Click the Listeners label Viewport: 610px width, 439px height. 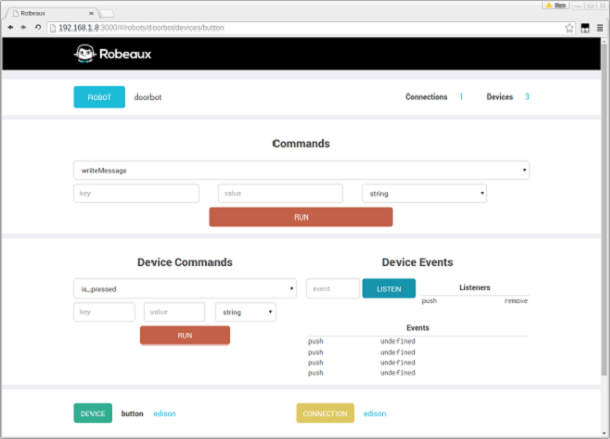point(475,288)
